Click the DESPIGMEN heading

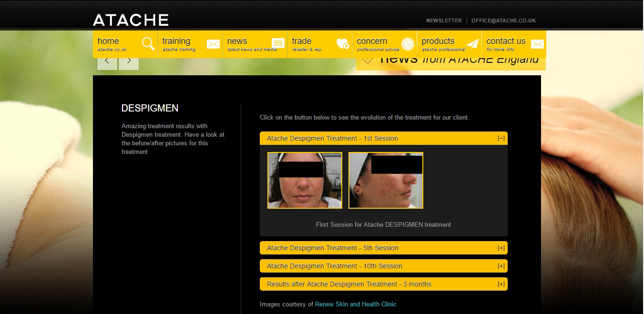coord(150,108)
